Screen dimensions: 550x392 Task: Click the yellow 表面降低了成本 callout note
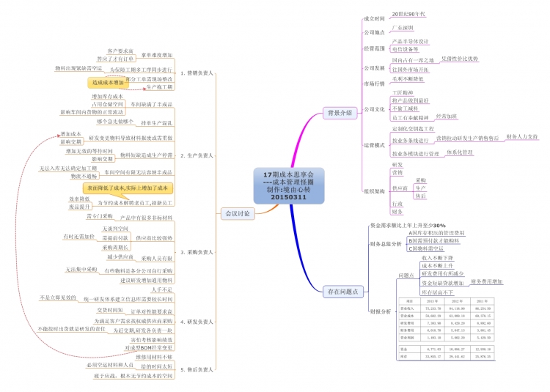pos(128,188)
